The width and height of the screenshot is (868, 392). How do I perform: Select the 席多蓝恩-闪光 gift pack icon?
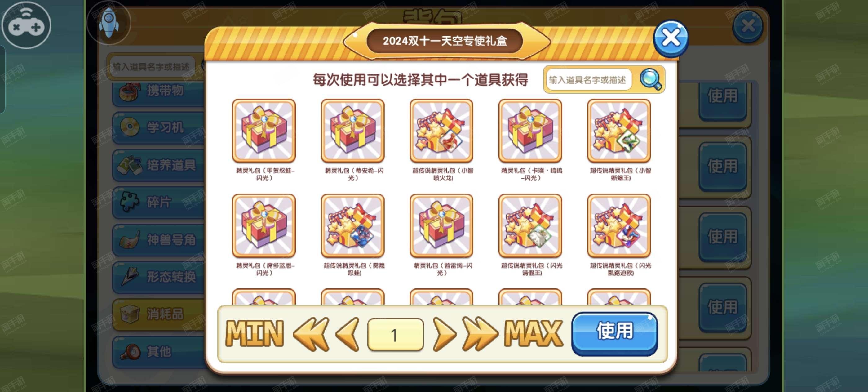click(263, 225)
